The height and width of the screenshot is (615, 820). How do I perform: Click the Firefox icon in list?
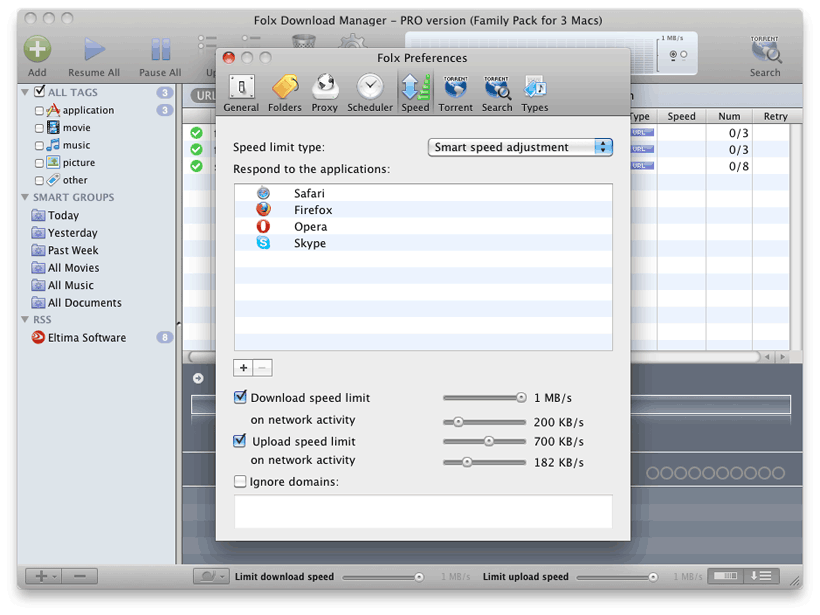[263, 209]
